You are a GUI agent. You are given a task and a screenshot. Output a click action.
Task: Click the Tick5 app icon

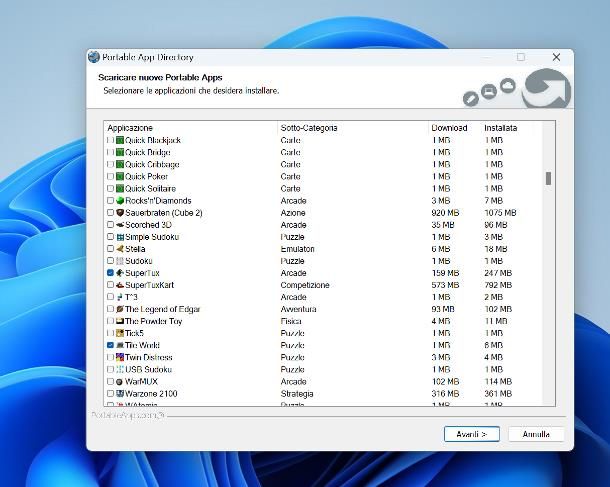(x=120, y=333)
